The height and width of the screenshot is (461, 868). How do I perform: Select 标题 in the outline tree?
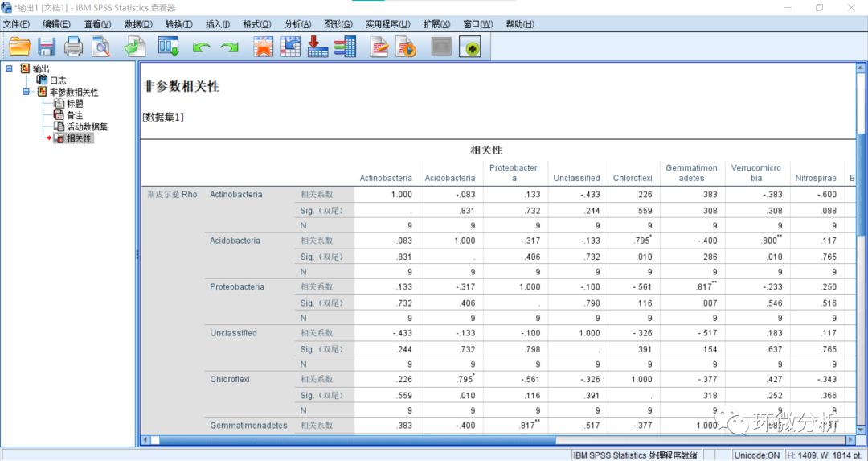click(75, 104)
